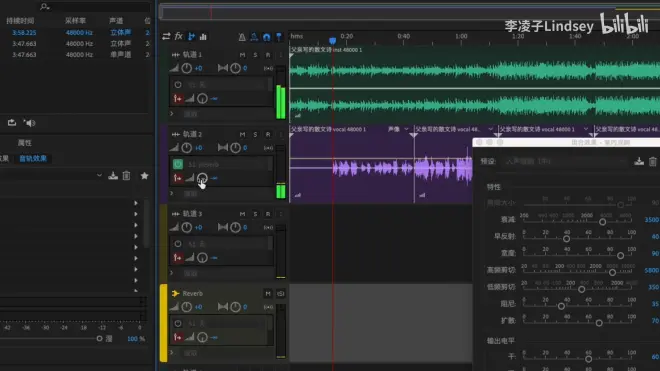Image resolution: width=660 pixels, height=371 pixels.
Task: Click red pre-fader send icon on Reverb bus
Action: (x=178, y=337)
